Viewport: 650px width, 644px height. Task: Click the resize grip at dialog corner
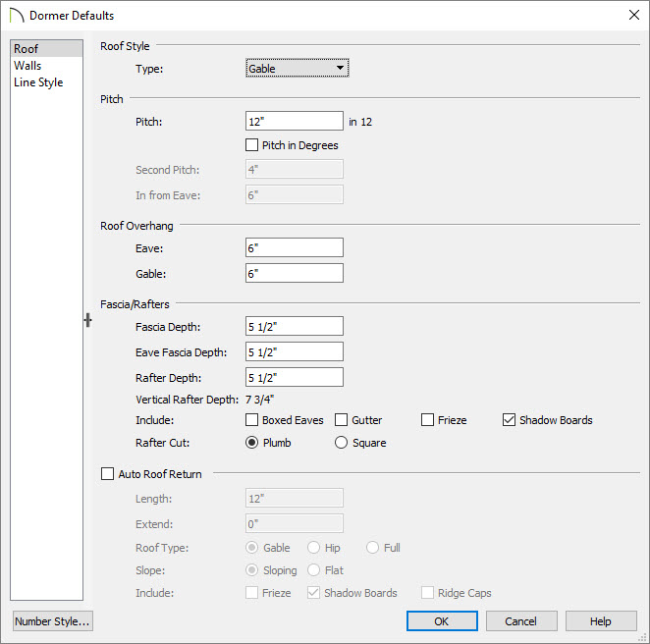click(x=643, y=638)
